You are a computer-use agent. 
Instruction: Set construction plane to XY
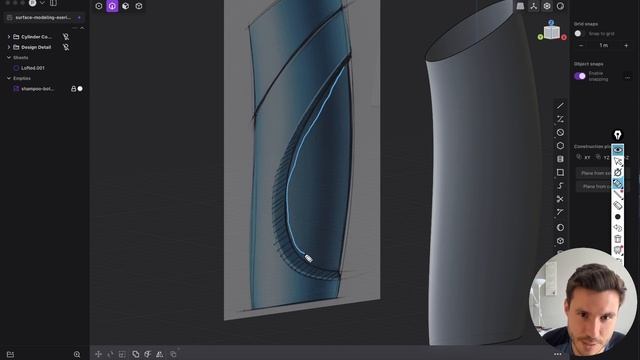(583, 157)
